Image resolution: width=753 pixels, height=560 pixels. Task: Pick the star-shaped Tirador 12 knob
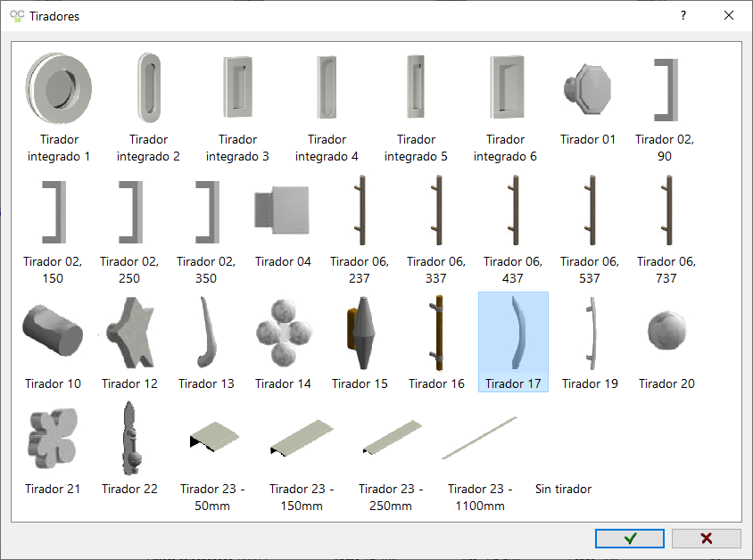(x=129, y=342)
